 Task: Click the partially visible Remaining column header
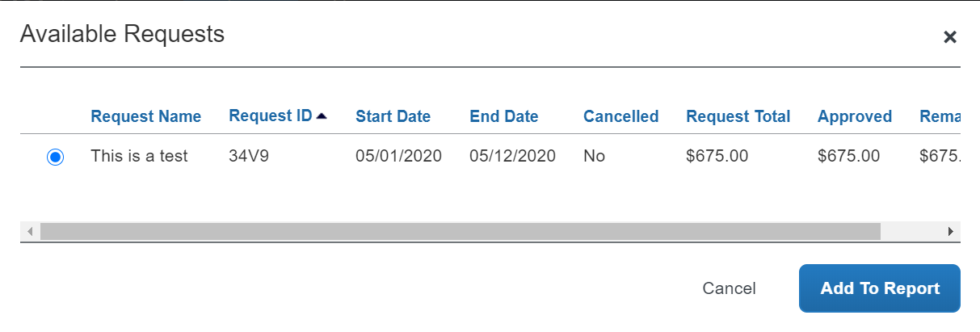point(940,116)
